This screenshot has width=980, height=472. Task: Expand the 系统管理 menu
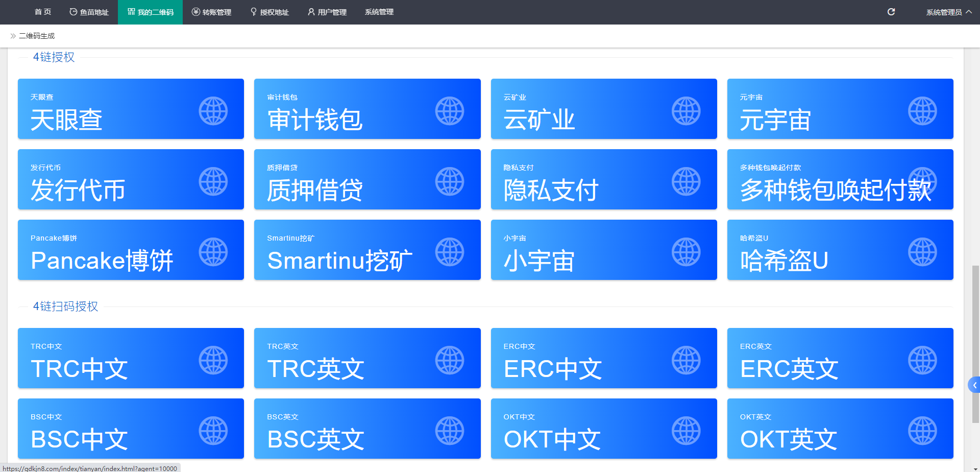click(x=379, y=12)
